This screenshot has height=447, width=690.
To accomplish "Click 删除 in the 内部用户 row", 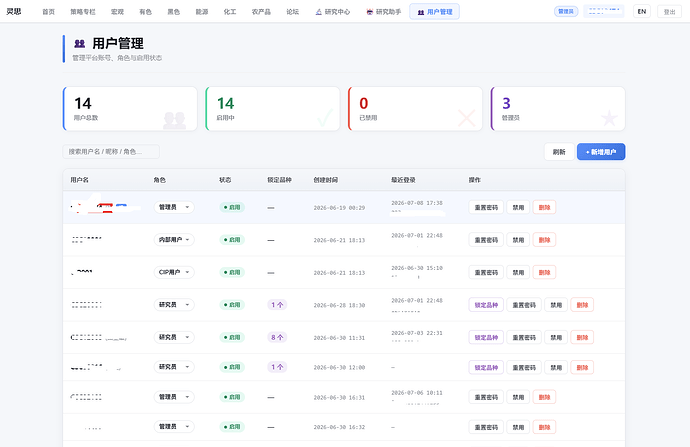I will pos(544,240).
